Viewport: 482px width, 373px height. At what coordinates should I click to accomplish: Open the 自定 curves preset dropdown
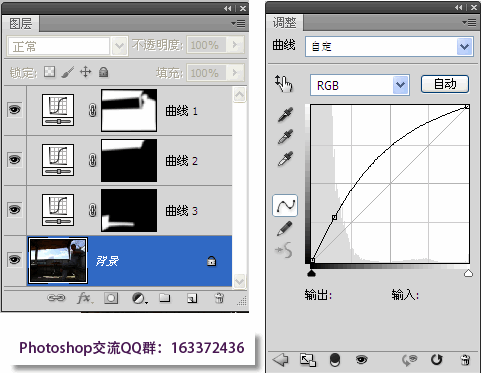click(x=389, y=46)
